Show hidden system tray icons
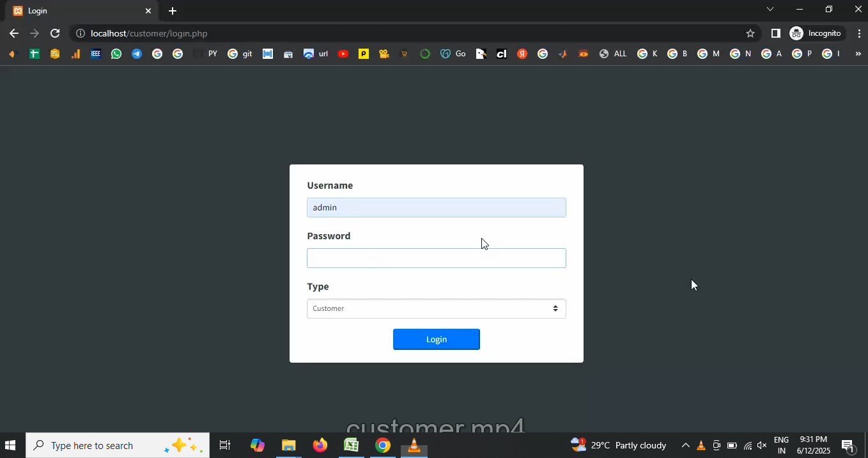 686,445
